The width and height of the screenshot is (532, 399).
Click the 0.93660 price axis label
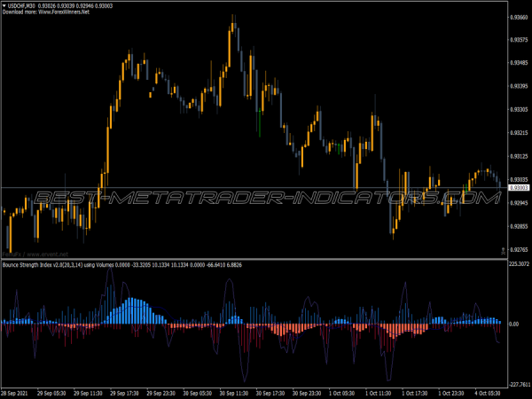click(x=519, y=18)
